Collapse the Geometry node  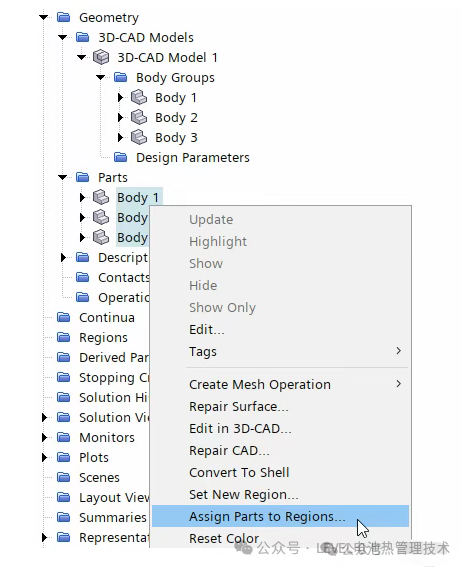tap(44, 17)
